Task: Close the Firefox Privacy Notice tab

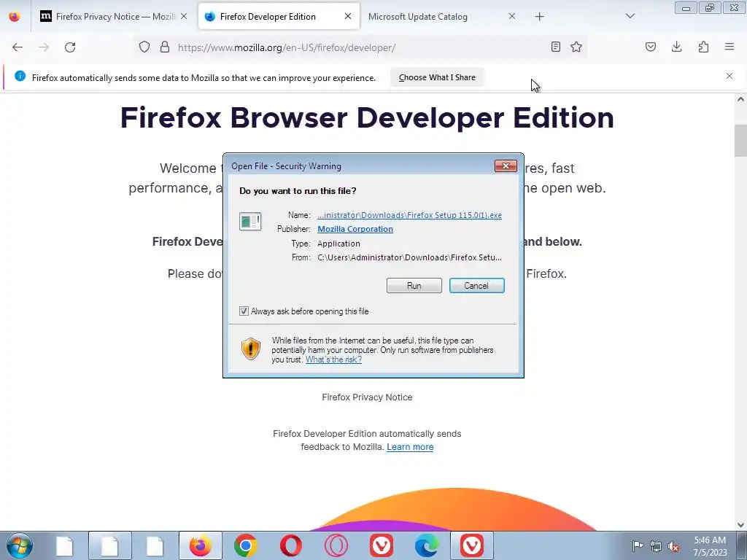Action: click(x=184, y=16)
